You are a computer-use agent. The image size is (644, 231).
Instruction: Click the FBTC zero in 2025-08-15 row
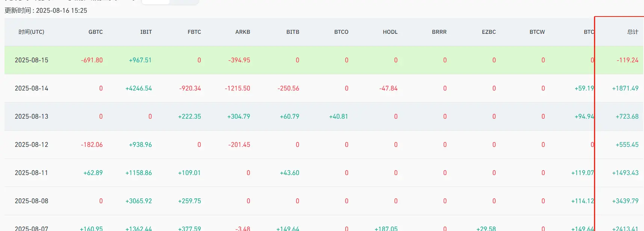[x=199, y=60]
